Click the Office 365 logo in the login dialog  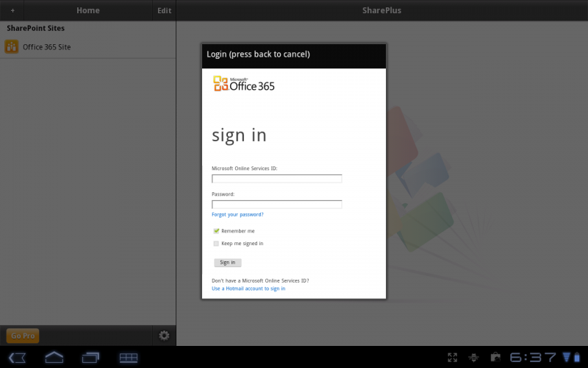click(244, 84)
